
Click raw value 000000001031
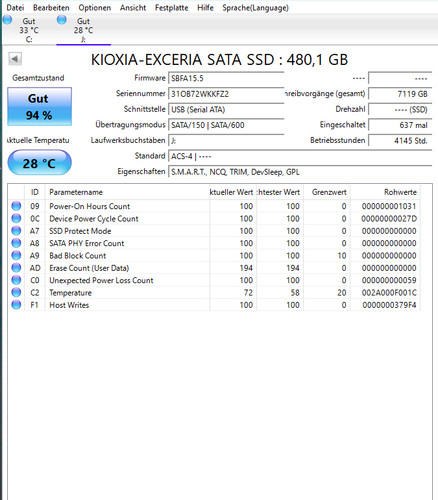[x=389, y=206]
